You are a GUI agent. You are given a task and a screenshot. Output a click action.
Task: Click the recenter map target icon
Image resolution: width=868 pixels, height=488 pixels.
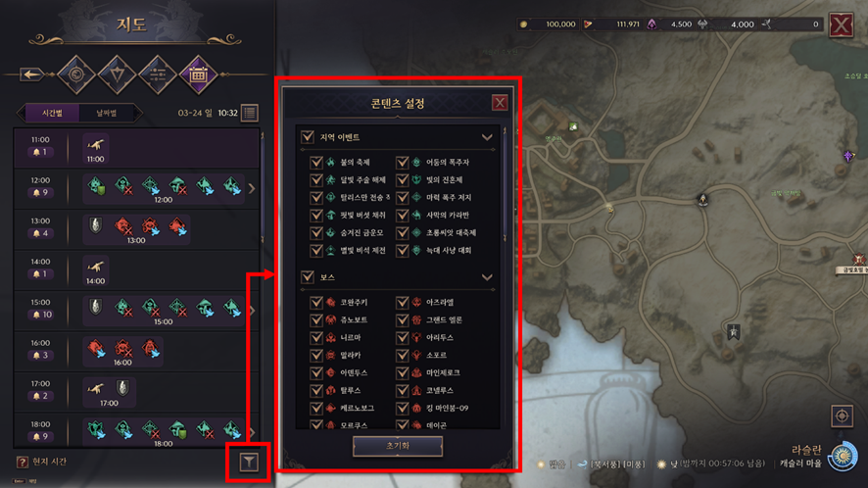[x=842, y=416]
